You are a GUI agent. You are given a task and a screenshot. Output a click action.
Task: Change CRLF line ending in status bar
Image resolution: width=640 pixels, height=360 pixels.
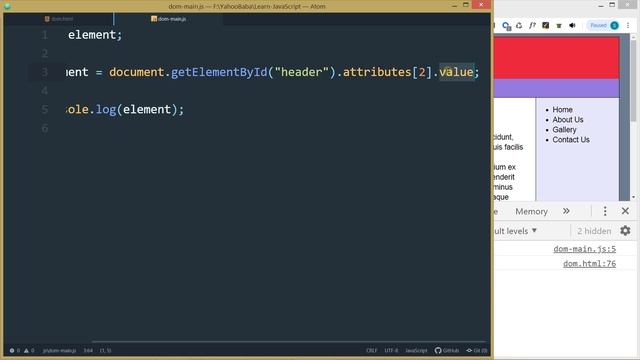point(371,350)
